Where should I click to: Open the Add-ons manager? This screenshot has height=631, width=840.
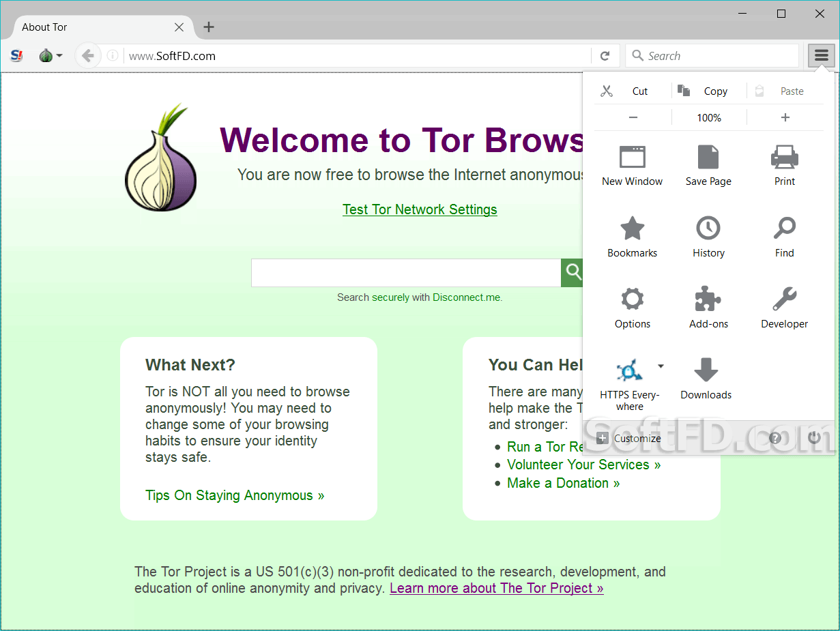click(708, 308)
